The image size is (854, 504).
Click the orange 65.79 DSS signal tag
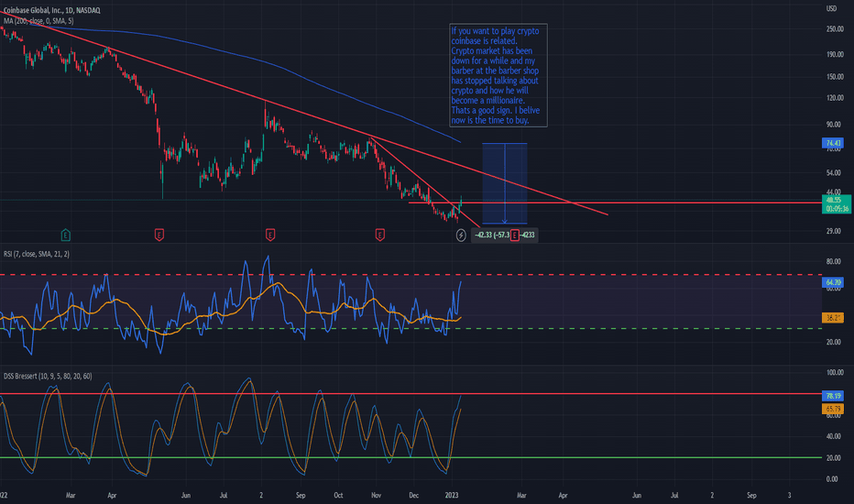click(x=833, y=409)
